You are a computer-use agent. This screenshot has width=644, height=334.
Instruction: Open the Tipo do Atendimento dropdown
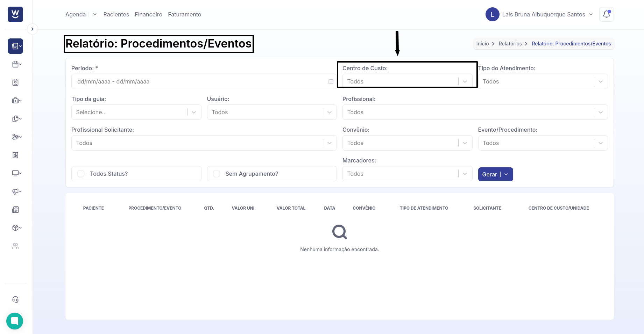click(x=543, y=81)
